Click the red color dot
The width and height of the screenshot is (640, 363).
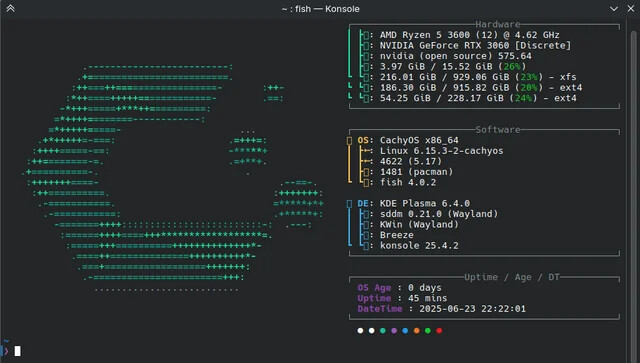tap(439, 331)
